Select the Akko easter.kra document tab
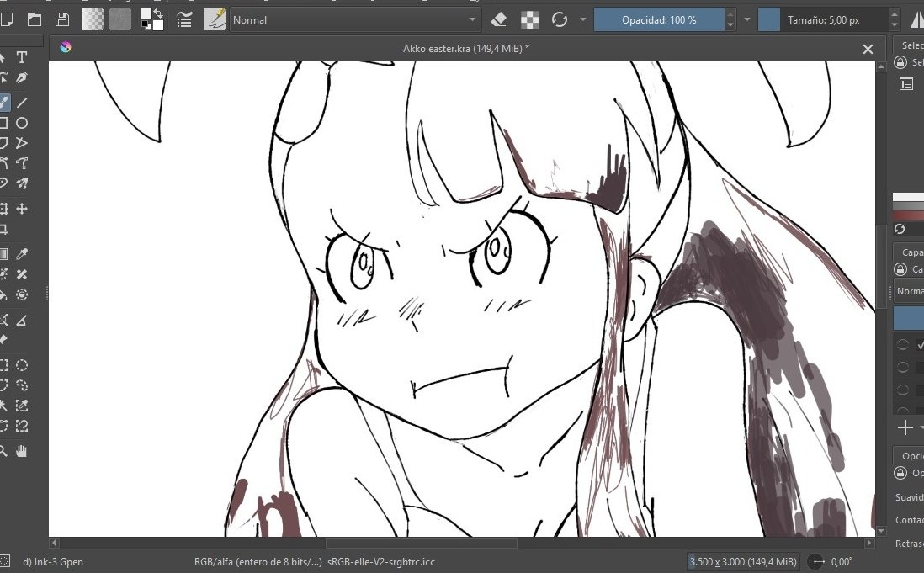Viewport: 924px width, 573px height. coord(466,49)
